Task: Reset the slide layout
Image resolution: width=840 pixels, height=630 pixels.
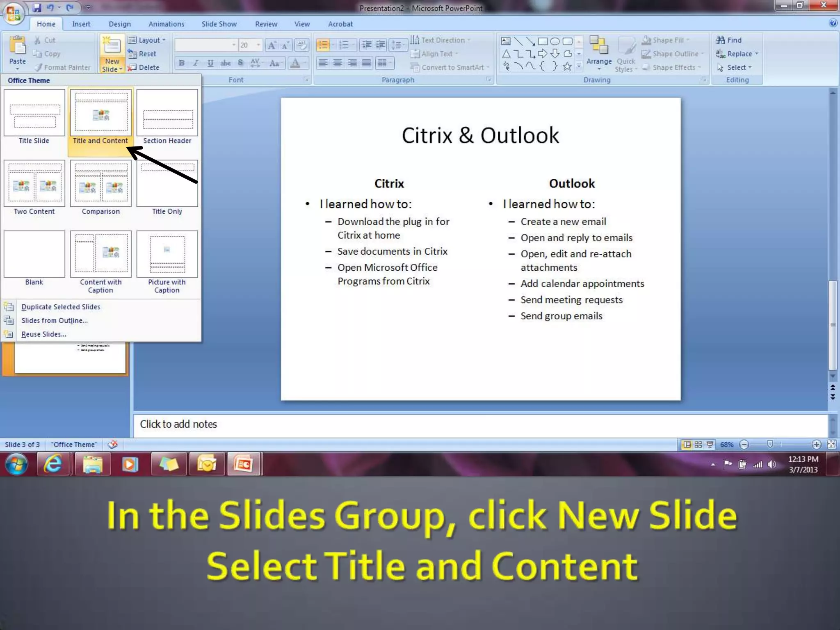Action: tap(142, 54)
